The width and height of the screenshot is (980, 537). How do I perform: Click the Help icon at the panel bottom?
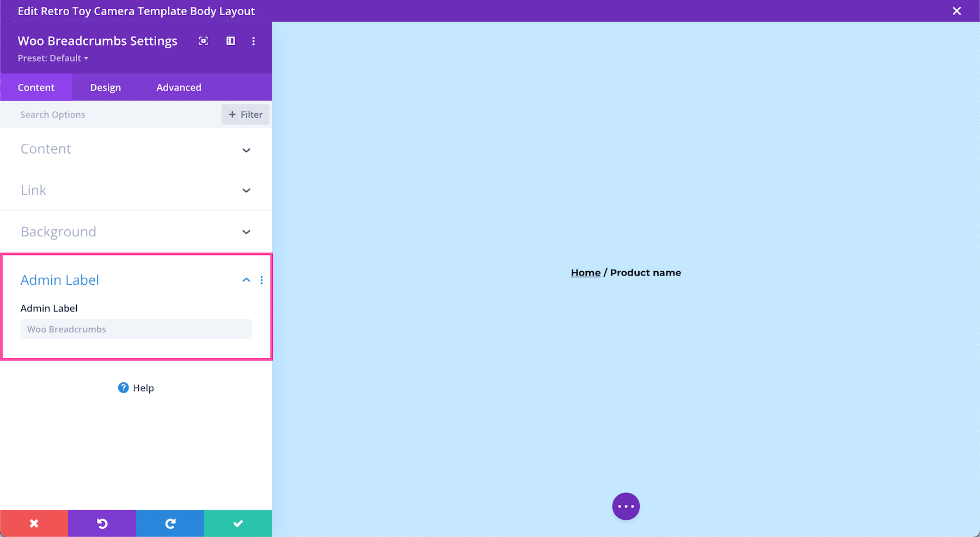pos(124,388)
